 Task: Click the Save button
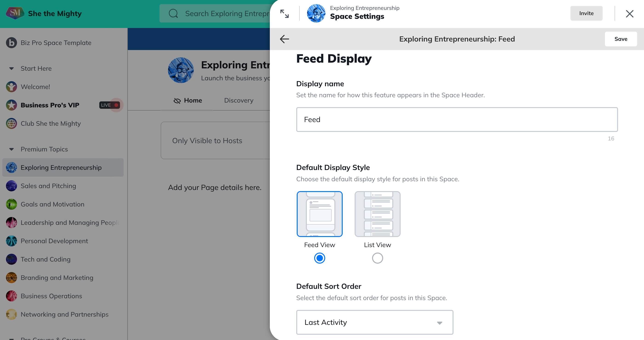point(621,39)
